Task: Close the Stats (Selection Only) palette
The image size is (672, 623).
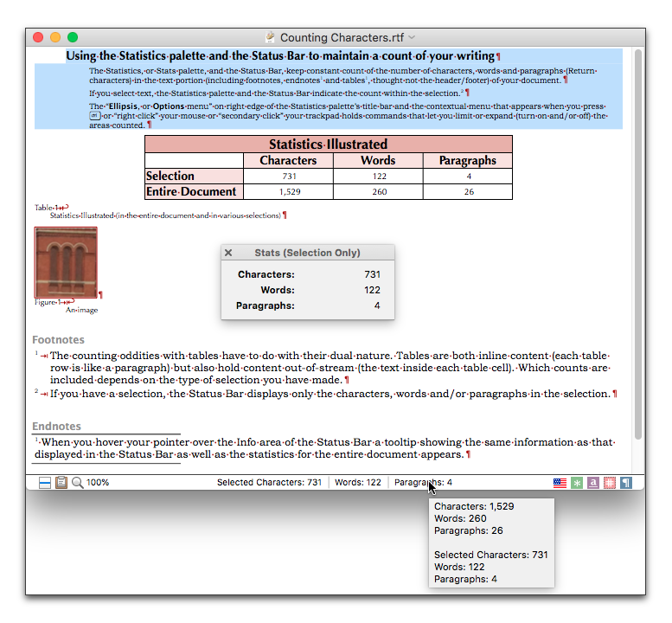Action: [x=228, y=253]
